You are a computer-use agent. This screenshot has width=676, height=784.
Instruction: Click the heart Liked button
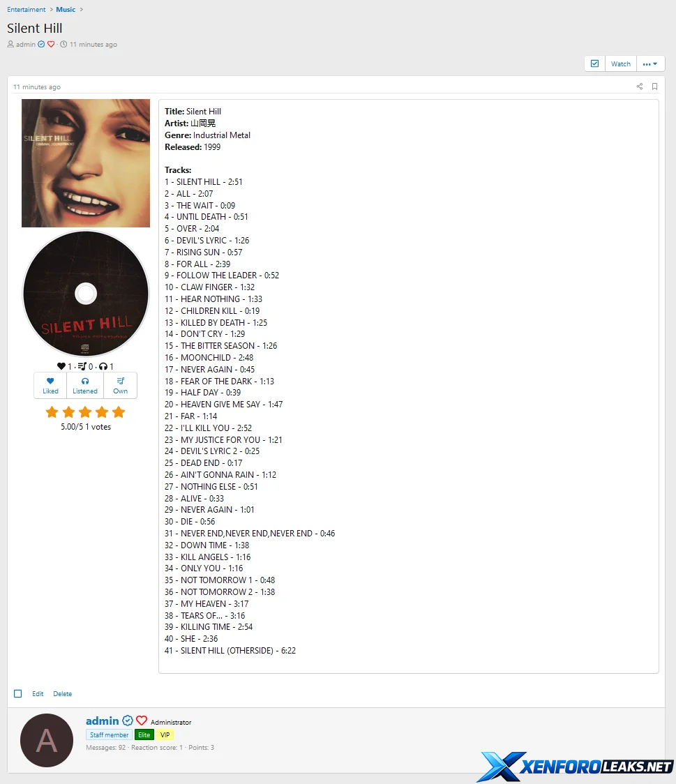50,386
